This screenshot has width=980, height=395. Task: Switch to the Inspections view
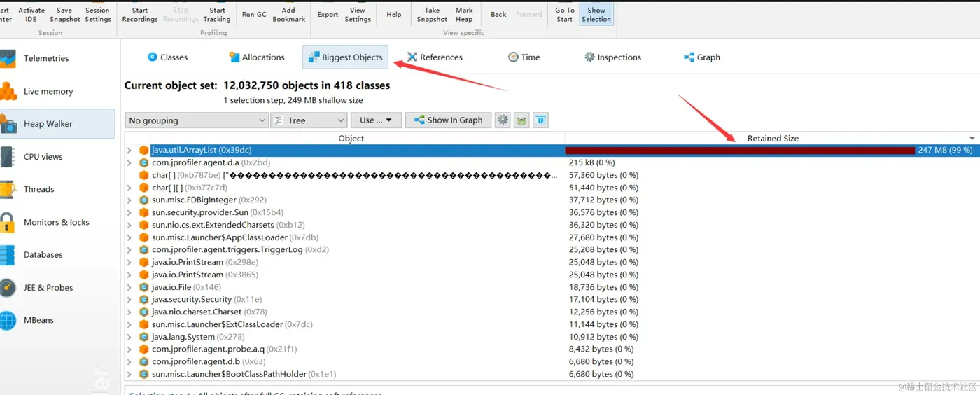613,57
